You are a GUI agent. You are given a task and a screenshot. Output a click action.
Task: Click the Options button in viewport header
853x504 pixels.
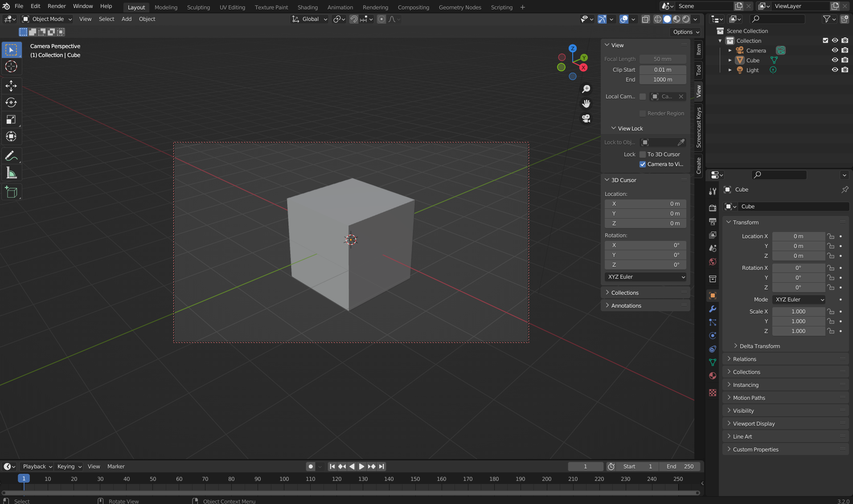pyautogui.click(x=685, y=32)
